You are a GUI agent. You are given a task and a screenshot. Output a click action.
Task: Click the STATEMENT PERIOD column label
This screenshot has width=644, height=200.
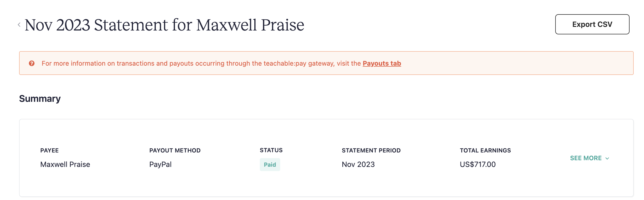tap(371, 150)
